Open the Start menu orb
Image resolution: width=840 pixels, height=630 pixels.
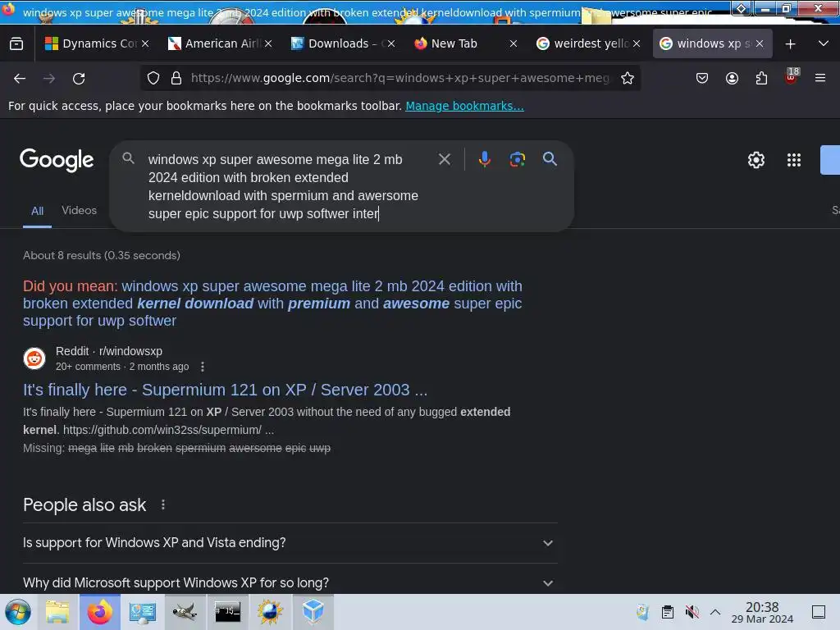point(18,612)
